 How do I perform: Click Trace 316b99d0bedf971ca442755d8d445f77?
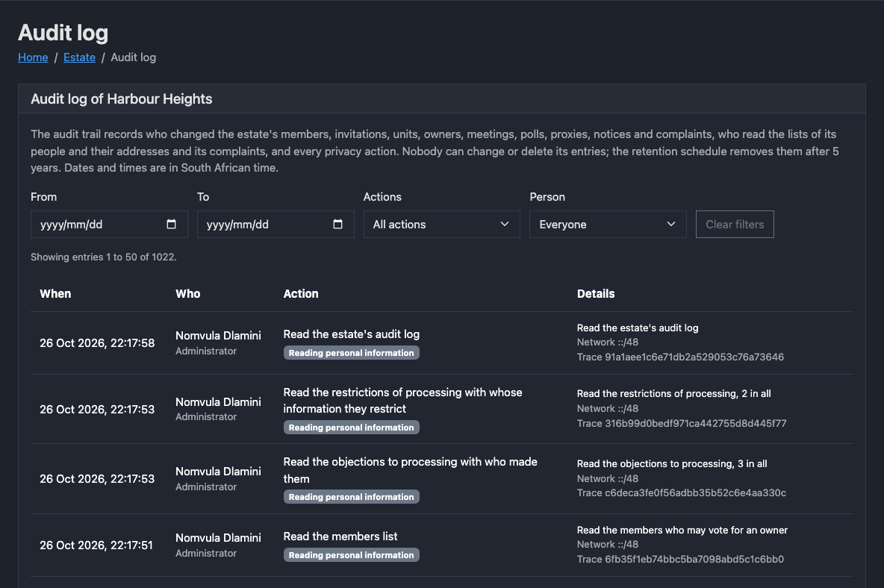click(x=681, y=424)
